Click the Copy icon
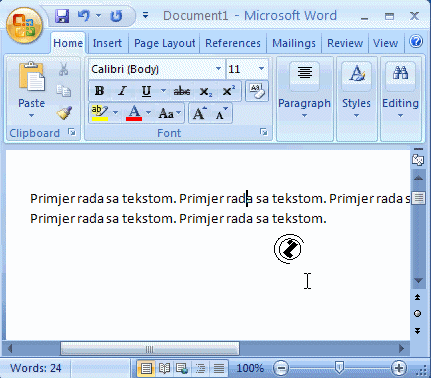 pyautogui.click(x=63, y=91)
